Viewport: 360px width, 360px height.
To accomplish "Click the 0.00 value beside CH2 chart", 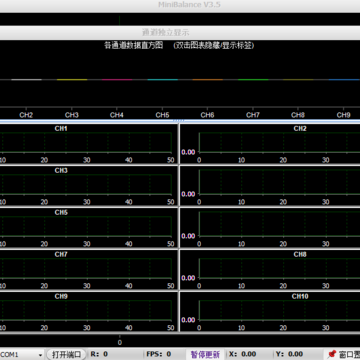I will click(188, 152).
